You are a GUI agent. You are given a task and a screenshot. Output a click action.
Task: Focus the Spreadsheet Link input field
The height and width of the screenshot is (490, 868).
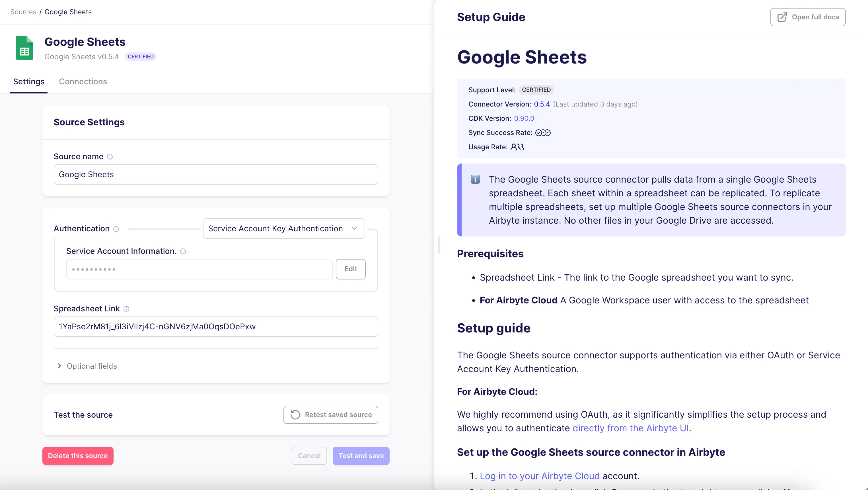(x=216, y=326)
